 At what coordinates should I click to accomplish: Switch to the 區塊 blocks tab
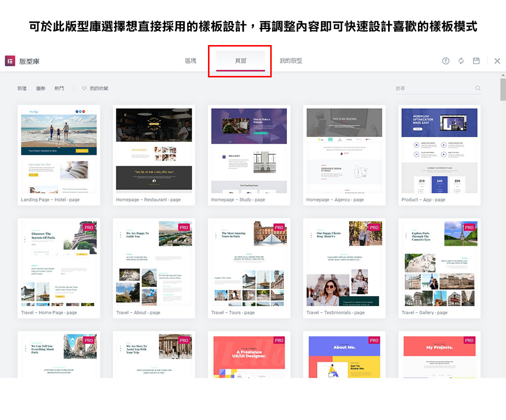pyautogui.click(x=190, y=60)
